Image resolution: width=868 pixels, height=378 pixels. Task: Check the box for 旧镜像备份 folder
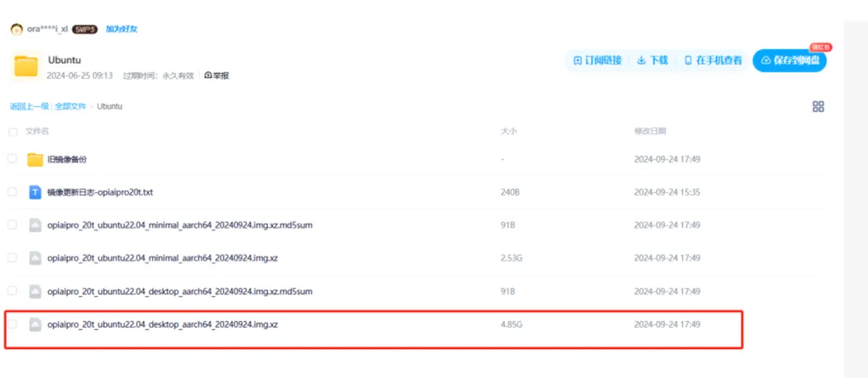tap(12, 159)
